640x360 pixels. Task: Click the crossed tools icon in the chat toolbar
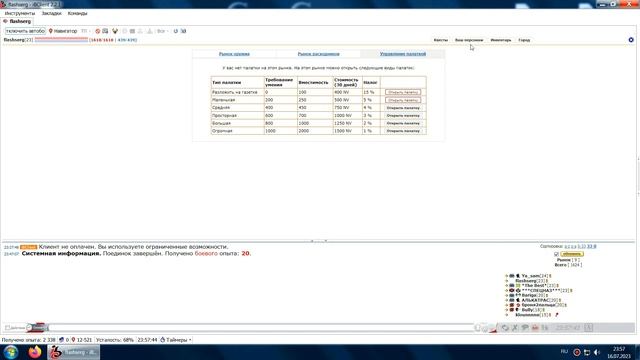coord(514,327)
